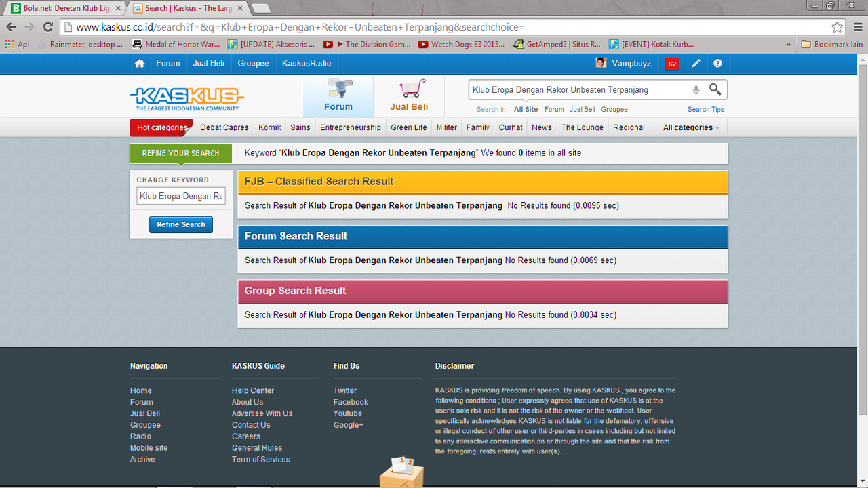Open the UPDATE Aksesoris bookmark

pyautogui.click(x=271, y=44)
